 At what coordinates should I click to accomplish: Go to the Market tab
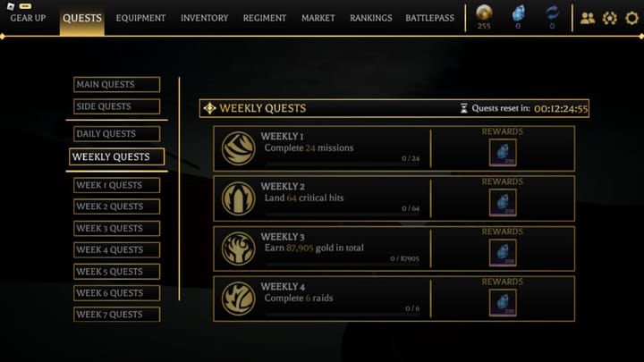[318, 18]
